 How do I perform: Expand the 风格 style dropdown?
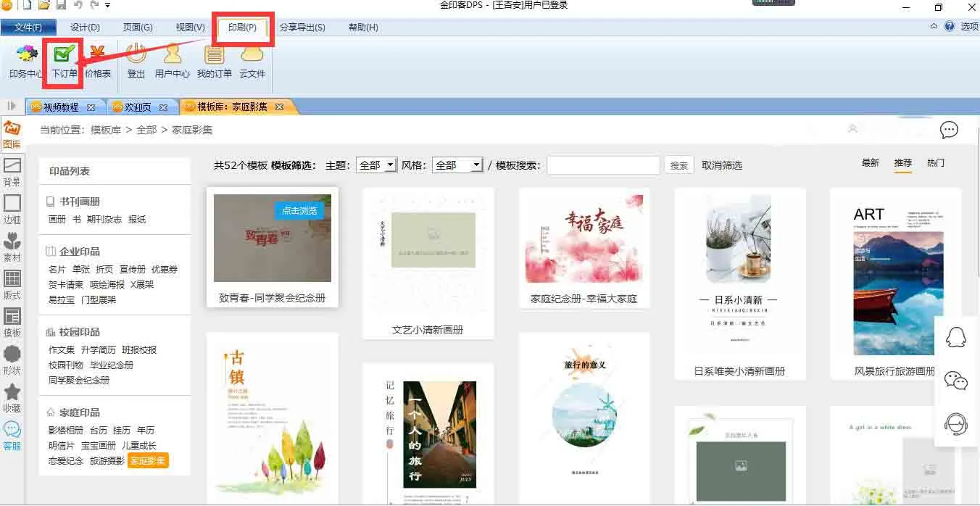point(457,165)
